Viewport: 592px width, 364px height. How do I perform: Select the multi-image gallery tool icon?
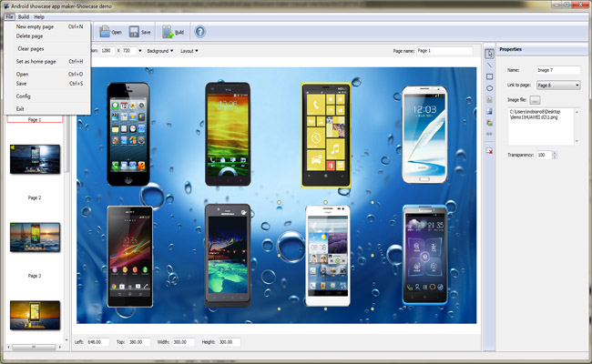(x=489, y=123)
